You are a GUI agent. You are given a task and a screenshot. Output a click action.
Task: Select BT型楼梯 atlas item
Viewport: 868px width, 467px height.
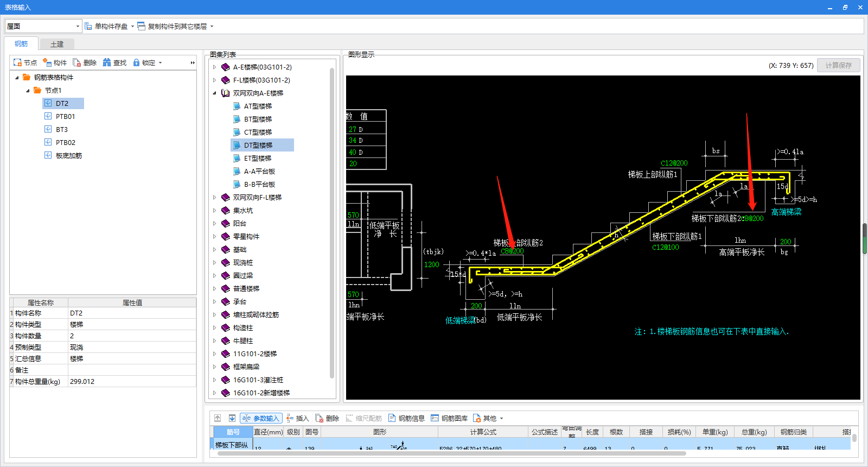click(x=258, y=119)
